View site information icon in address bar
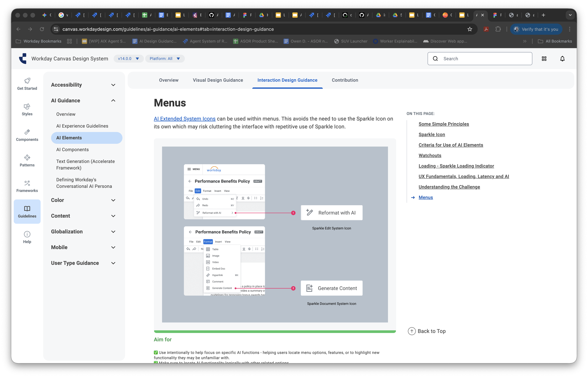This screenshot has width=588, height=377. click(x=56, y=29)
